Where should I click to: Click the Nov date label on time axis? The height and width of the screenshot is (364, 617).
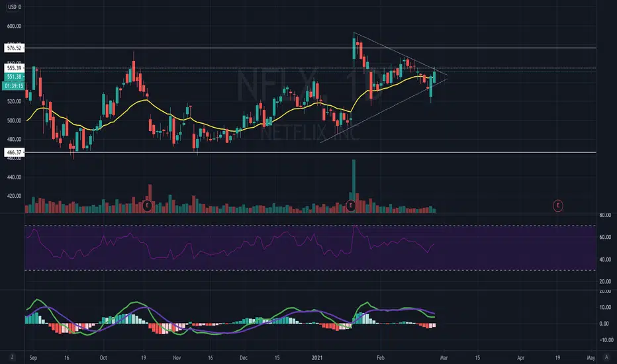(x=177, y=357)
